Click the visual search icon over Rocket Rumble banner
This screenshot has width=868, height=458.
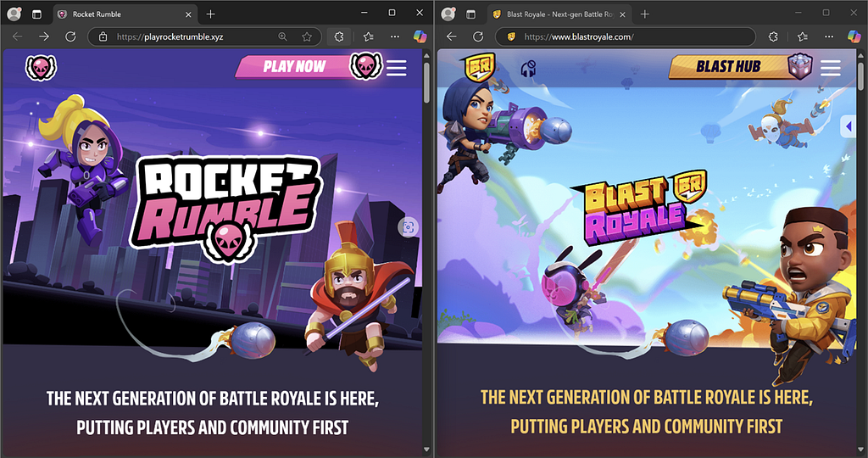[408, 227]
